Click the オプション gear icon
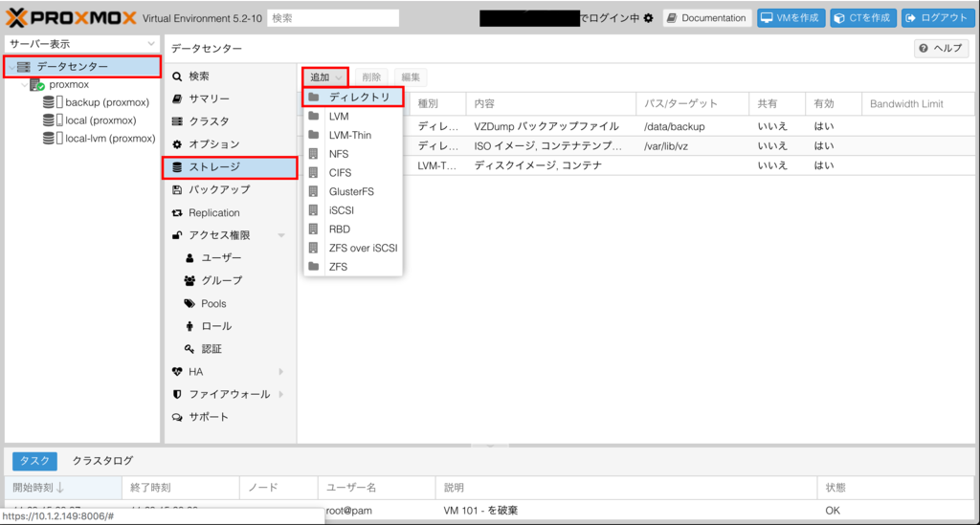Image resolution: width=980 pixels, height=525 pixels. pos(177,144)
